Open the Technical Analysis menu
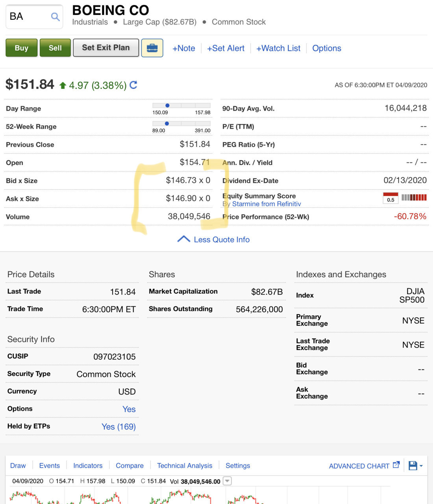433x504 pixels. pos(185,465)
